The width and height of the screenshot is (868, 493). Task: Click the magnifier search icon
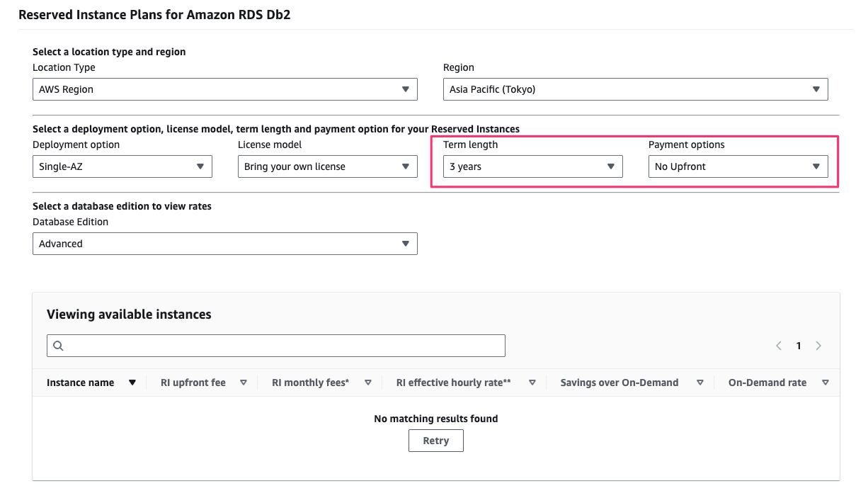[59, 346]
